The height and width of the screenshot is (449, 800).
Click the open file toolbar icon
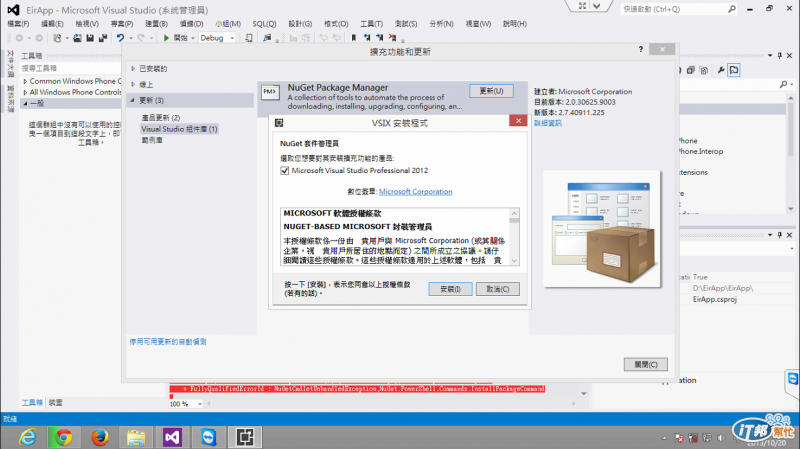[77, 38]
